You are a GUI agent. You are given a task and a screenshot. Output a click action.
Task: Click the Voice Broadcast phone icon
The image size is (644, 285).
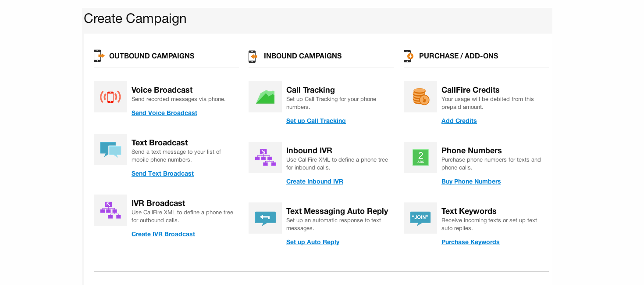[110, 97]
